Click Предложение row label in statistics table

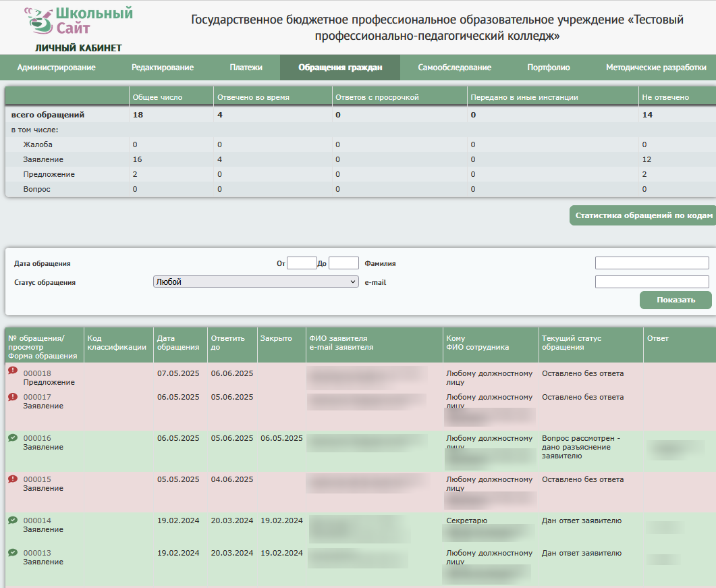49,174
